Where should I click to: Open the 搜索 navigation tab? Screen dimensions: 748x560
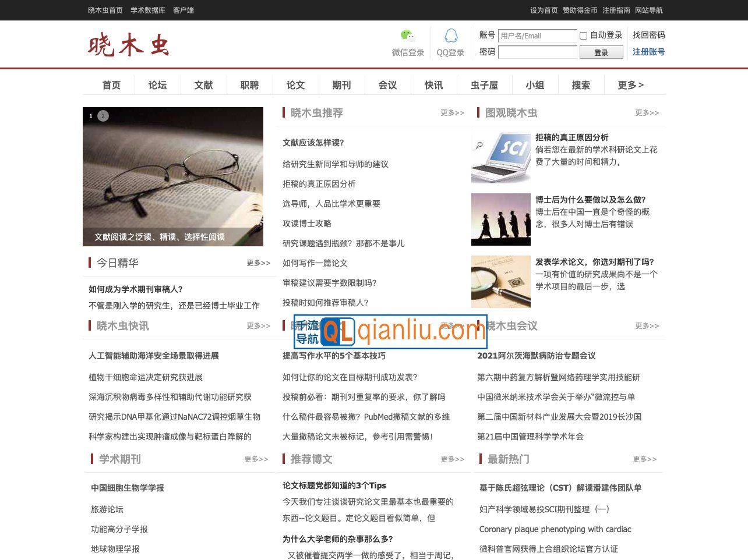pyautogui.click(x=581, y=85)
